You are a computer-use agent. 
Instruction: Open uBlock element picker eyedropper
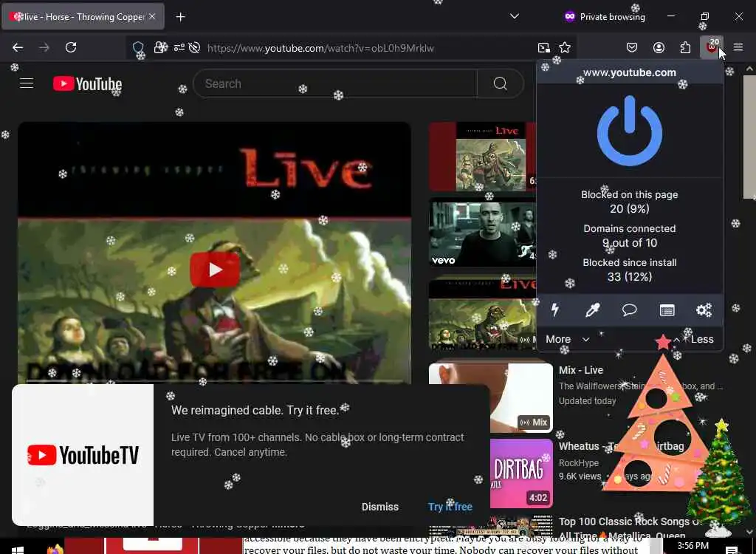[x=592, y=310]
